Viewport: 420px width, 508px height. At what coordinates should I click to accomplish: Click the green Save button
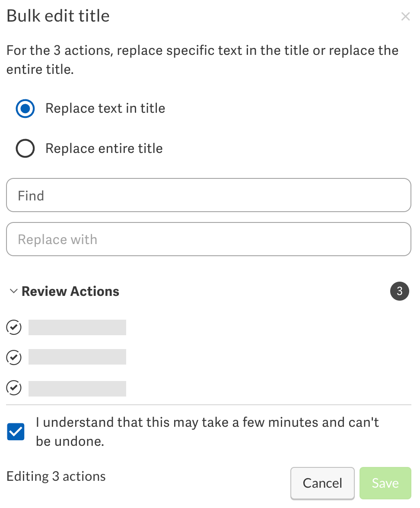click(x=385, y=483)
